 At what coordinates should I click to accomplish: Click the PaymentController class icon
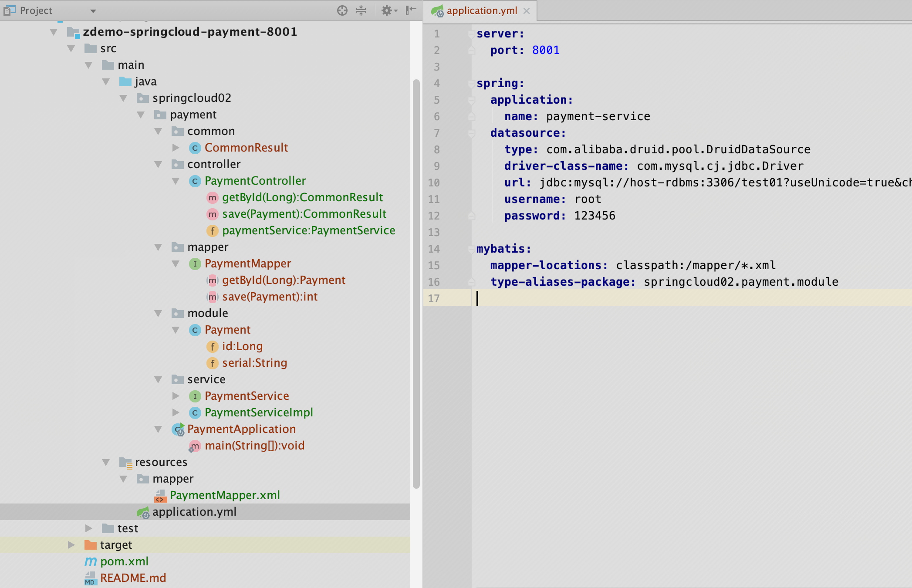[195, 181]
